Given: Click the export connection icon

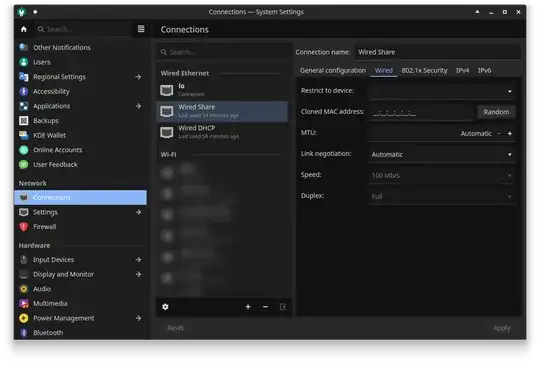Looking at the screenshot, I should coord(283,307).
